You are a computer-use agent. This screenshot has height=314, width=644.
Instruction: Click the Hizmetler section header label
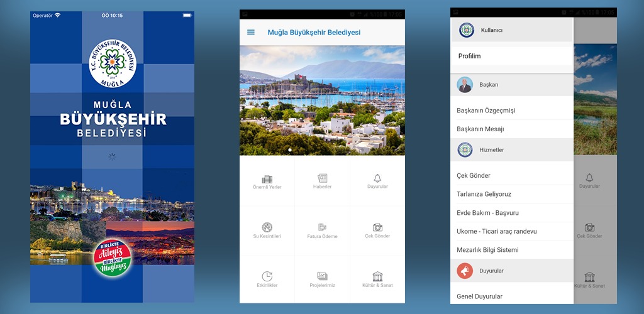[x=492, y=150]
